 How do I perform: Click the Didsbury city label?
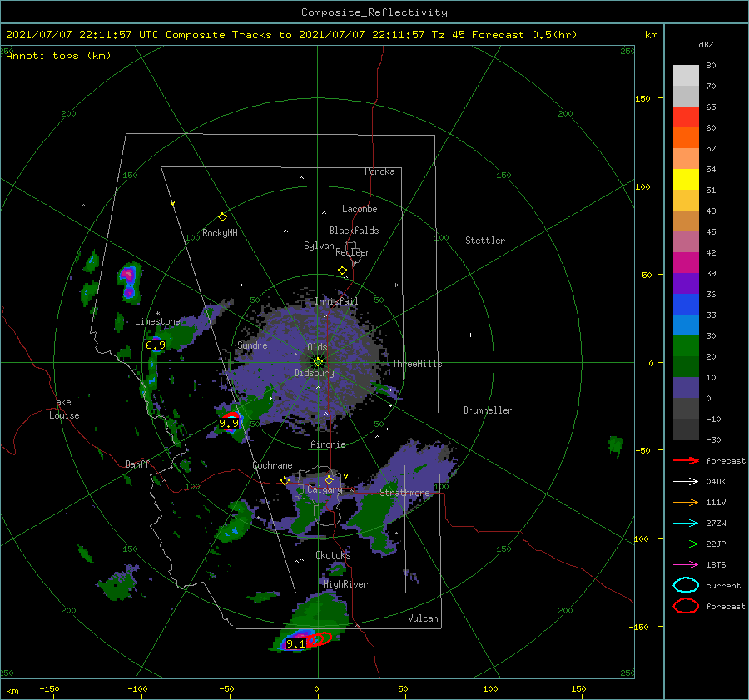tap(315, 373)
